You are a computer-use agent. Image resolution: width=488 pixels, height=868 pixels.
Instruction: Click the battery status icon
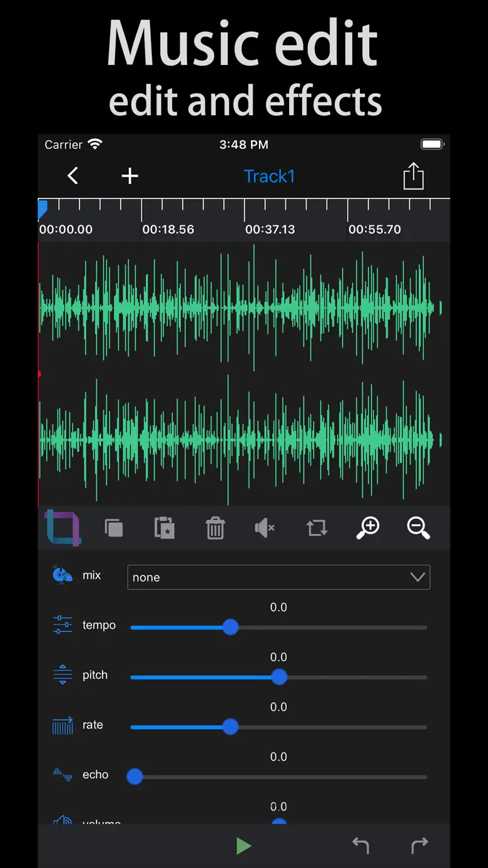click(433, 145)
